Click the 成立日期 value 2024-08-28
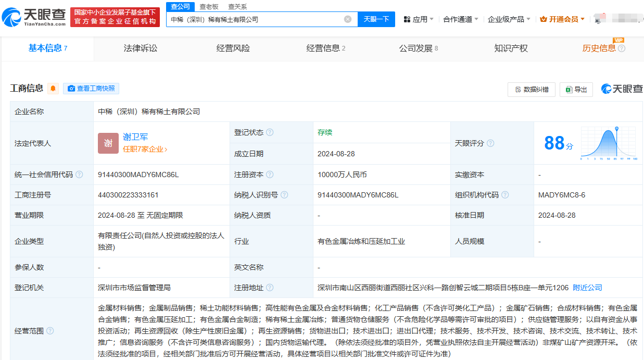This screenshot has width=644, height=360. point(336,154)
